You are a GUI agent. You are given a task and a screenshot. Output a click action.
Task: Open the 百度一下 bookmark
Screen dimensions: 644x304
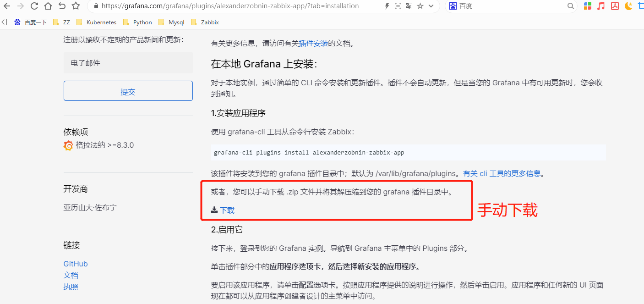coord(31,22)
